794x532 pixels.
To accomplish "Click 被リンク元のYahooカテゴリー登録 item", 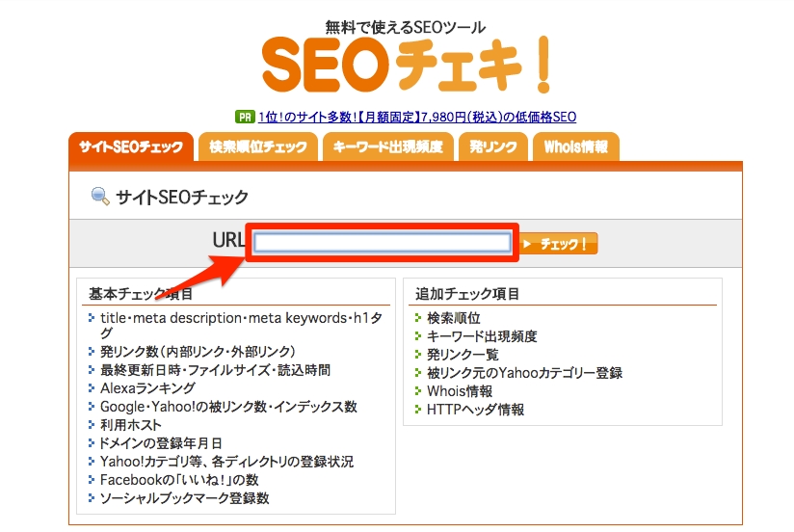I will (x=524, y=373).
